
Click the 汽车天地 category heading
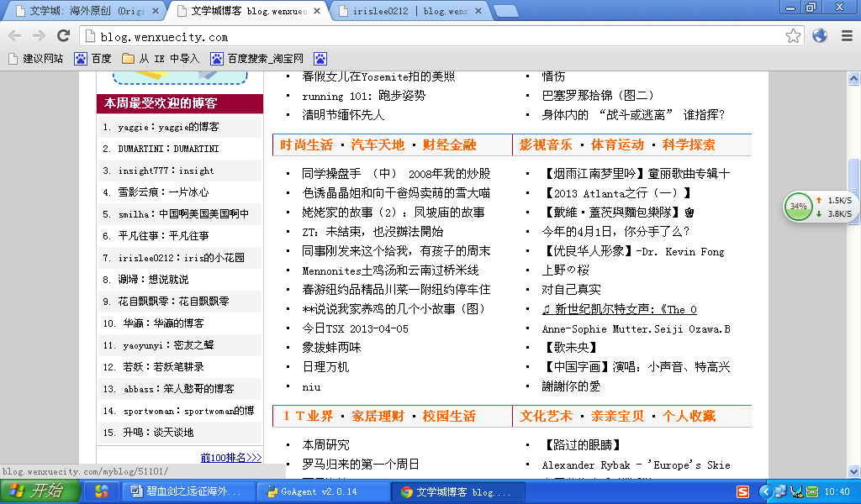378,144
